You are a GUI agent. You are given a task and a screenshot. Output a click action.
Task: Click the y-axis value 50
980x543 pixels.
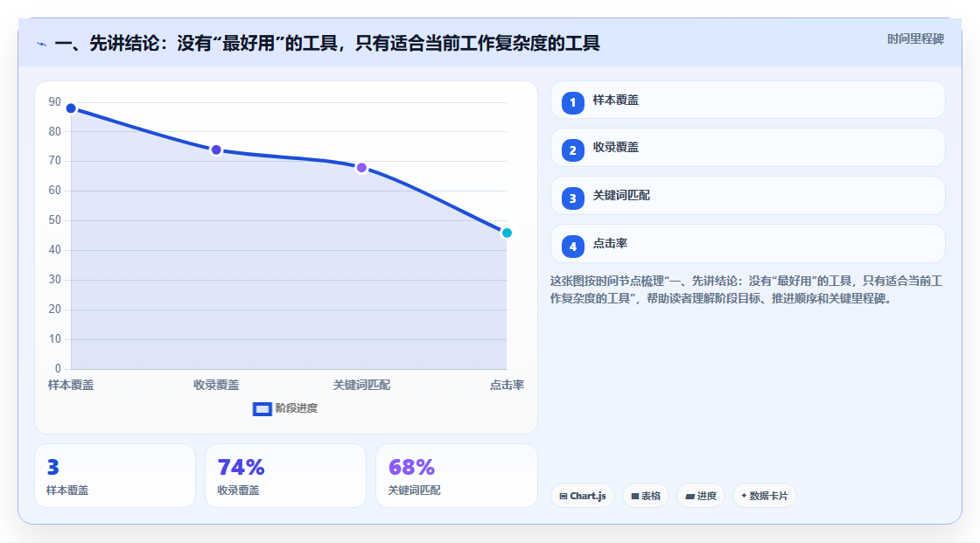(x=55, y=220)
